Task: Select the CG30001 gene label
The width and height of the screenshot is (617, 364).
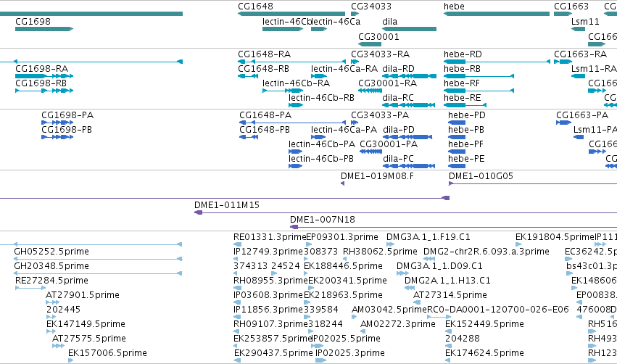Action: point(378,36)
